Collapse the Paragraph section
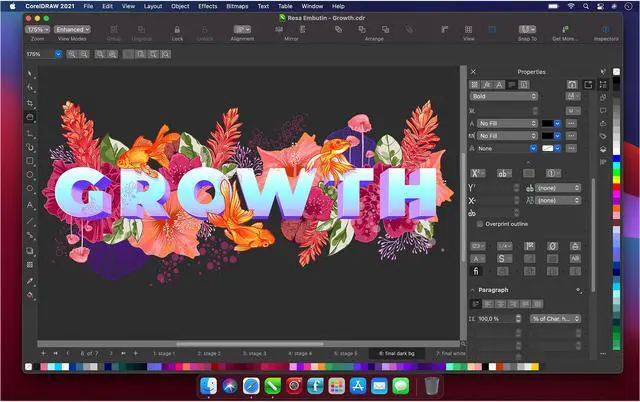 473,290
